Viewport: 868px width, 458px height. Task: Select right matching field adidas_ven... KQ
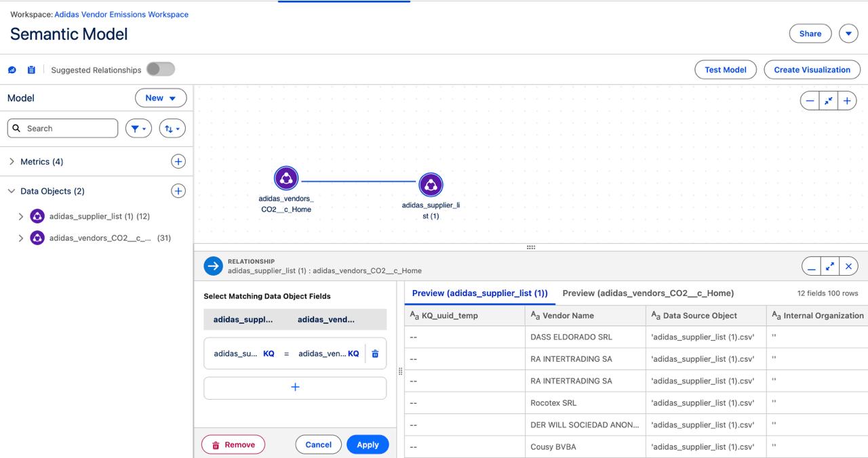(329, 354)
